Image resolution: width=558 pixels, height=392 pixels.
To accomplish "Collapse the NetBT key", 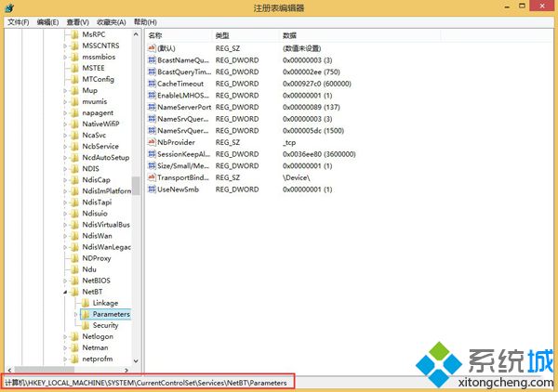I will [65, 292].
